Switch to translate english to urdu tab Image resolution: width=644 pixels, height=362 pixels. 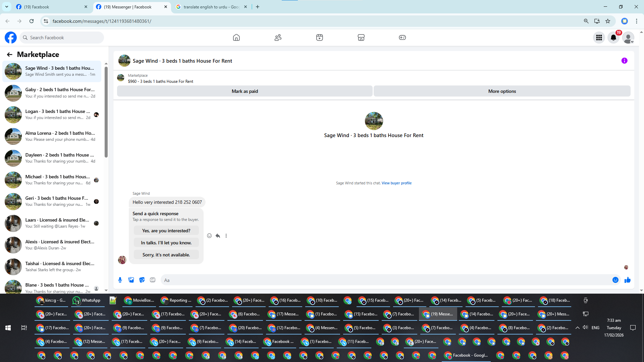(x=211, y=7)
